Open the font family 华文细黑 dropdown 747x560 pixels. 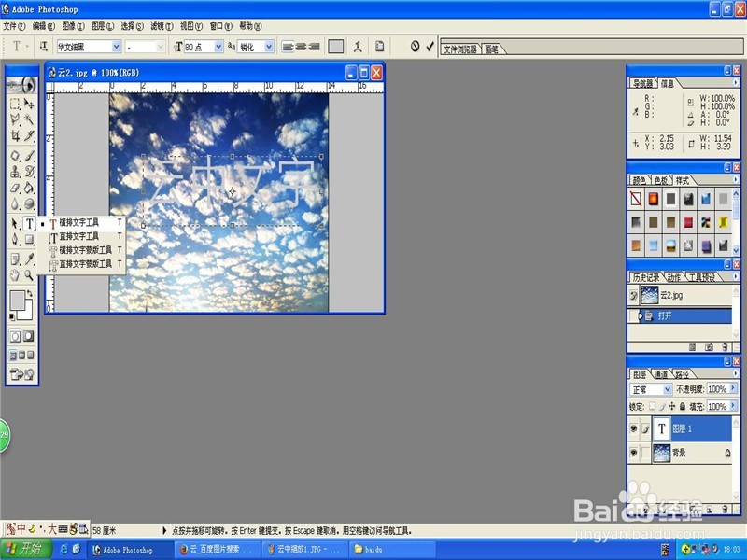point(116,46)
